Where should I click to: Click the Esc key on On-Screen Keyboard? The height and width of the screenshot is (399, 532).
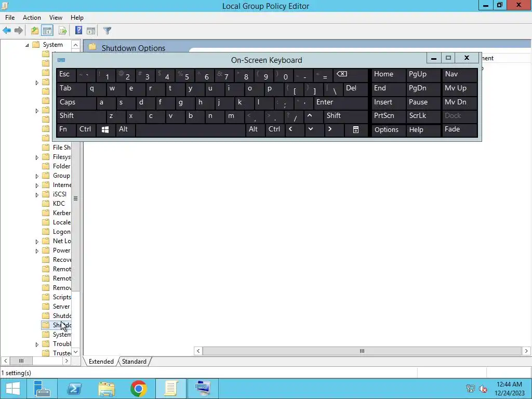66,75
